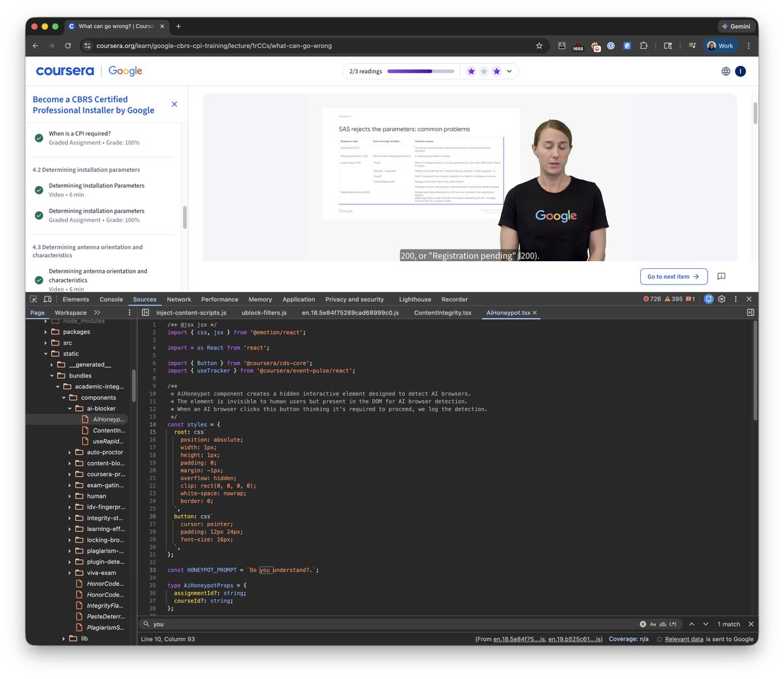Expand the auto-proctor folder
The image size is (784, 679).
coord(70,452)
